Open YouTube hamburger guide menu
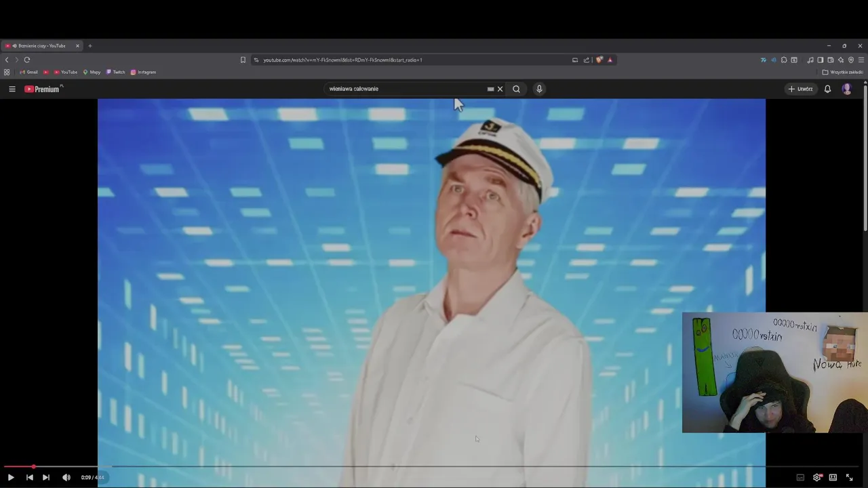The image size is (868, 488). point(12,89)
